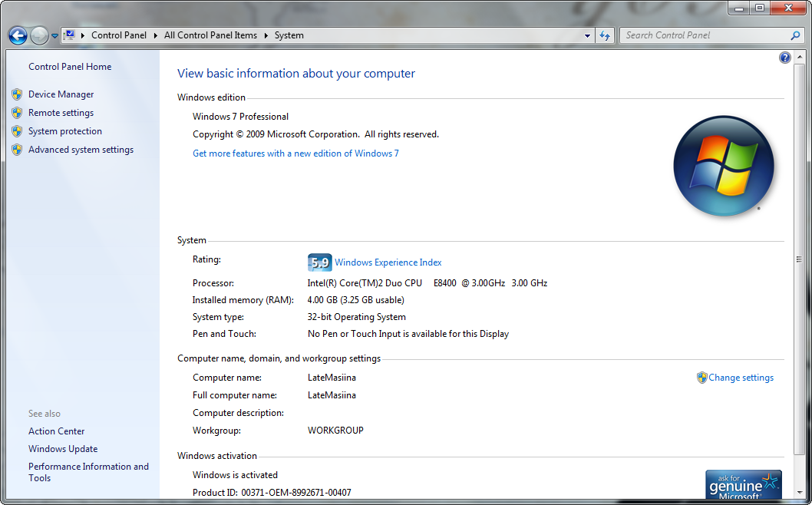Close the System window
This screenshot has height=505, width=812.
(x=789, y=8)
